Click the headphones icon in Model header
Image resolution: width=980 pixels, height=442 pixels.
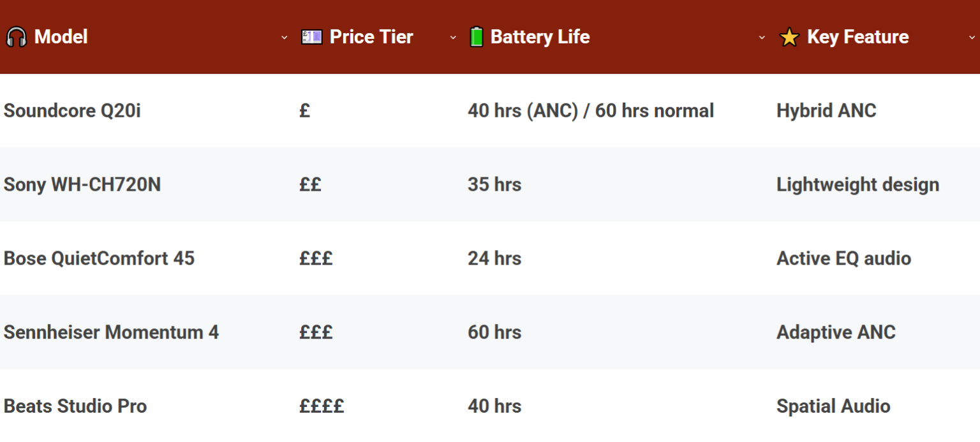point(16,38)
